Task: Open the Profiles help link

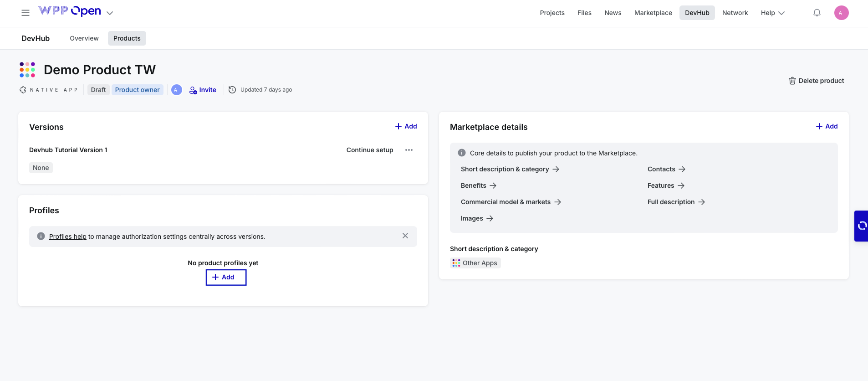Action: click(67, 237)
